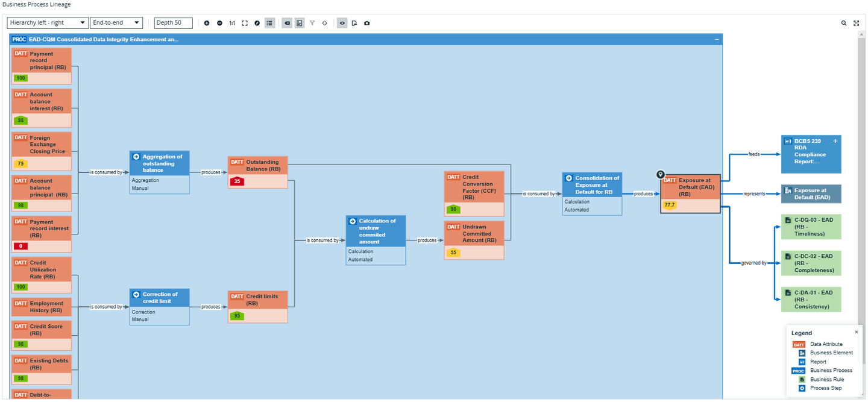Click the 'feeds' edge label
The width and height of the screenshot is (868, 402).
click(754, 154)
